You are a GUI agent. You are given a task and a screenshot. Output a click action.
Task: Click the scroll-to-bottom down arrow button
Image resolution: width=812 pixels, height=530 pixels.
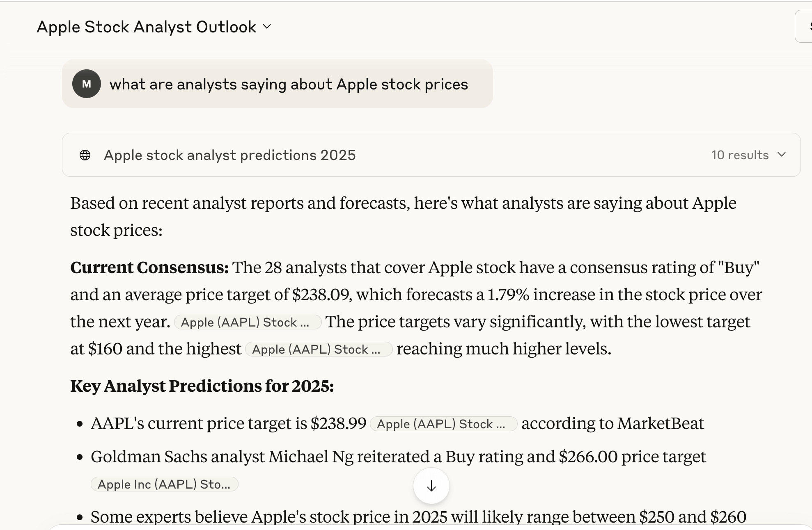click(x=431, y=486)
